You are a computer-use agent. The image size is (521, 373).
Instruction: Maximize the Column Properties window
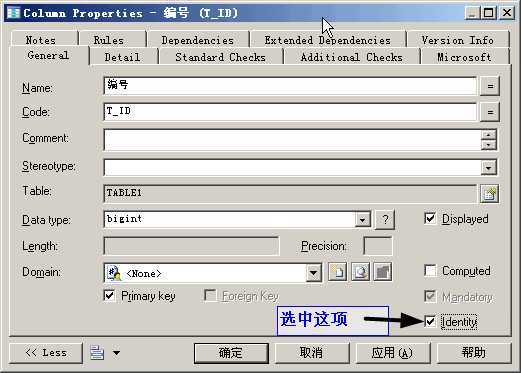[x=489, y=13]
